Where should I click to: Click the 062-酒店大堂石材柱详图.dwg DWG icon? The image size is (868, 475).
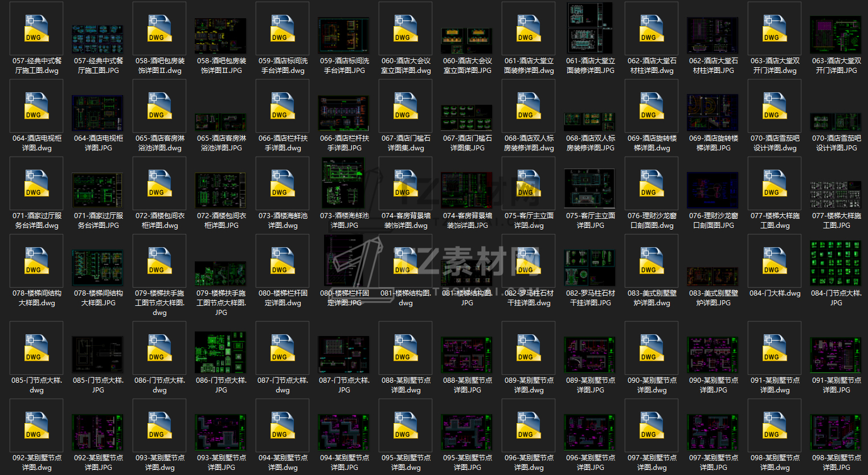pyautogui.click(x=652, y=28)
